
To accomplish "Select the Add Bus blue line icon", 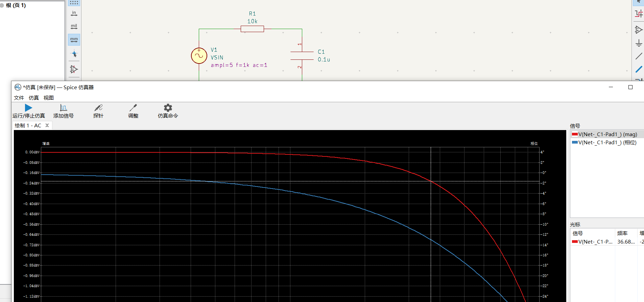I will click(639, 69).
